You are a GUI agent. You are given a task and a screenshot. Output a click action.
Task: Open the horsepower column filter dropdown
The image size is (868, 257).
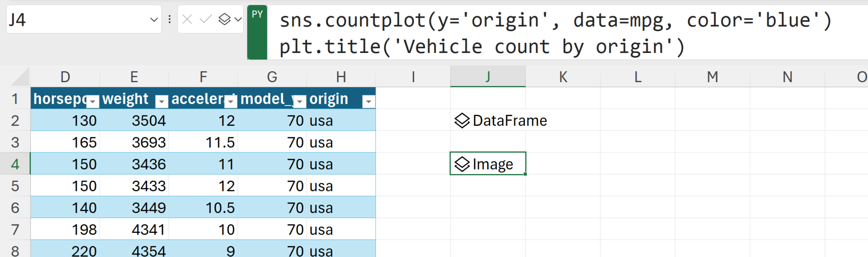tap(92, 101)
